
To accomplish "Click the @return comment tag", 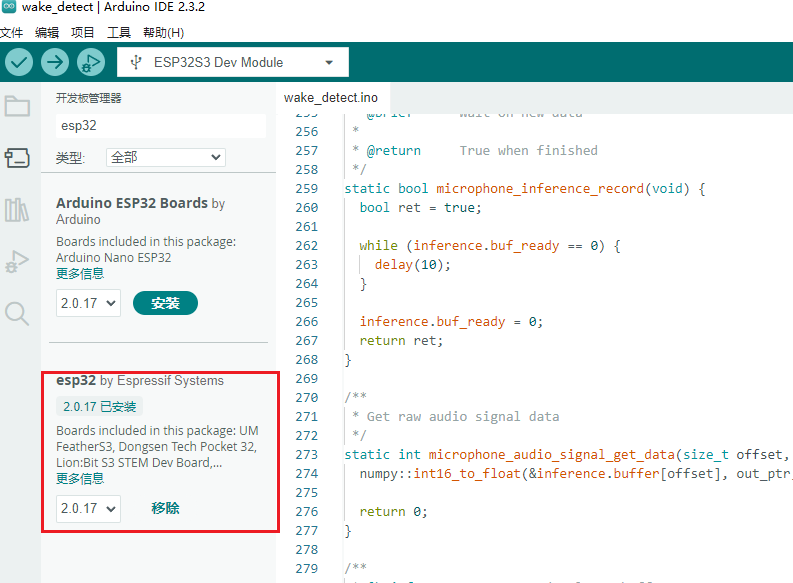I will [393, 151].
